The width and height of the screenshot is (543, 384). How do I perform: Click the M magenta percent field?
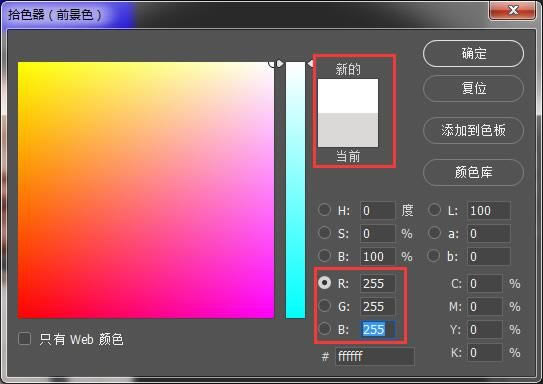pyautogui.click(x=485, y=306)
